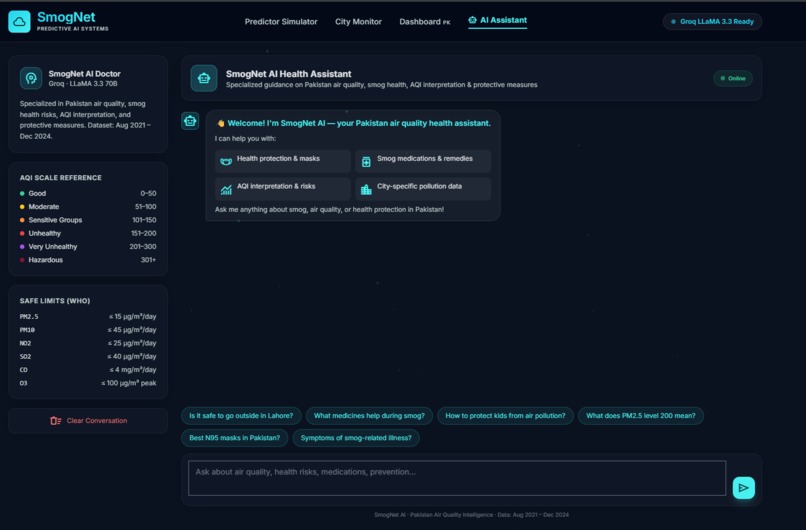Viewport: 806px width, 530px height.
Task: Choose the Health protection & masks card
Action: pyautogui.click(x=283, y=161)
